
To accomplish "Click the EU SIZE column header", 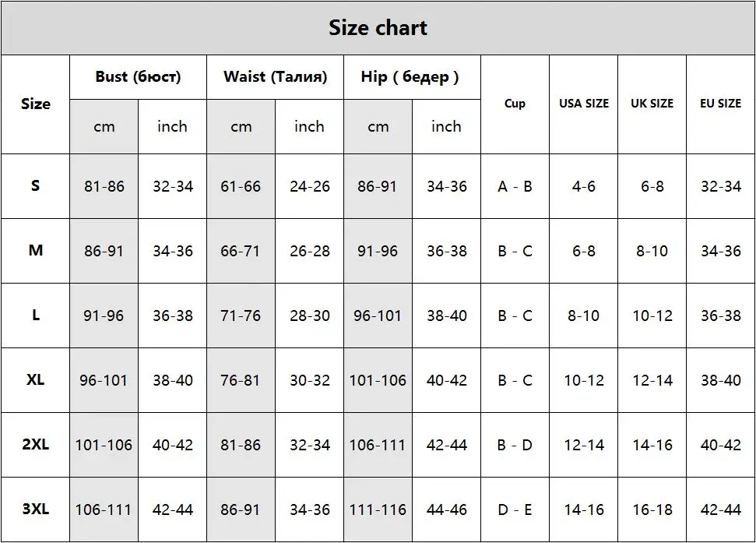I will click(721, 104).
